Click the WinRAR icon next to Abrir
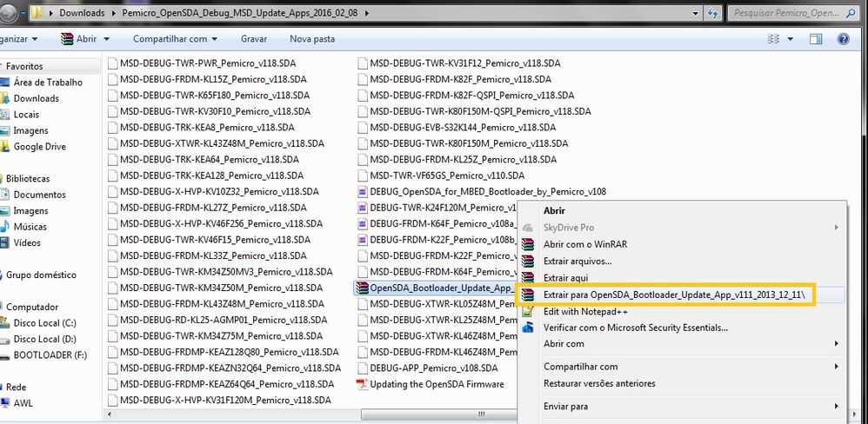Screen dimensions: 868x424 coord(67,39)
